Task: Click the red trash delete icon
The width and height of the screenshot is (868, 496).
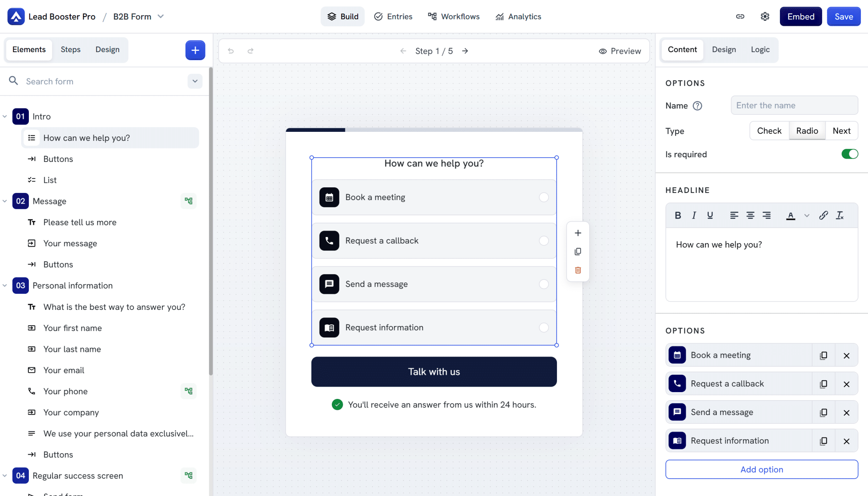Action: coord(578,270)
